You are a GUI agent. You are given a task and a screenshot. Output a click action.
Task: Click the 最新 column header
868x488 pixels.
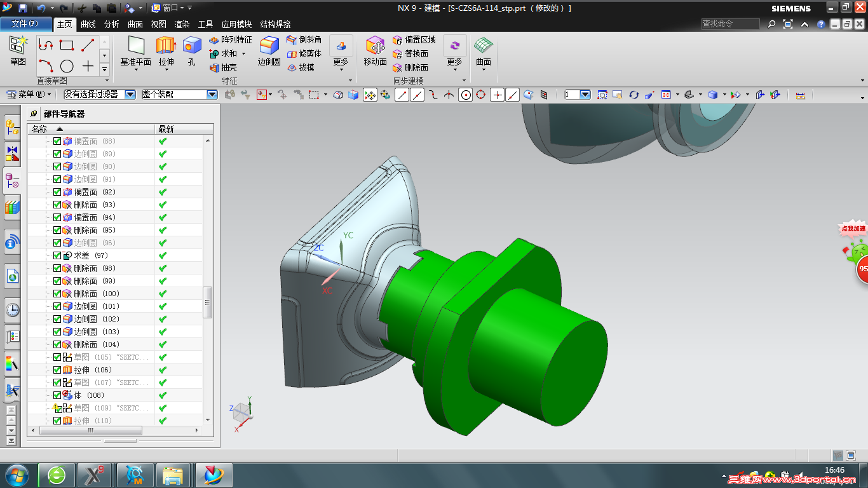tap(184, 129)
